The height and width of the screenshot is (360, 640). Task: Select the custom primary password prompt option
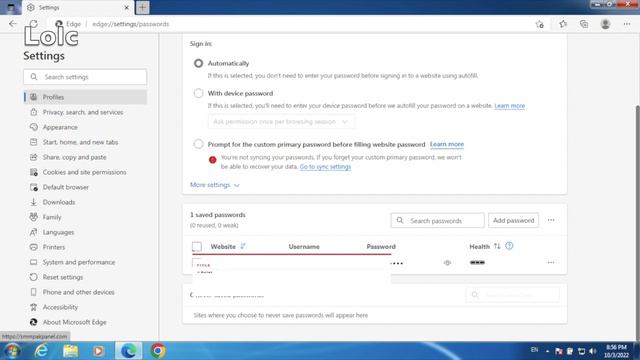[x=198, y=144]
